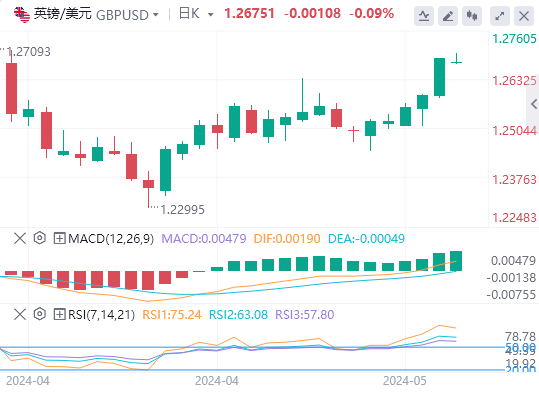Click the MACD(12,26,9) label
The height and width of the screenshot is (393, 539).
point(111,238)
